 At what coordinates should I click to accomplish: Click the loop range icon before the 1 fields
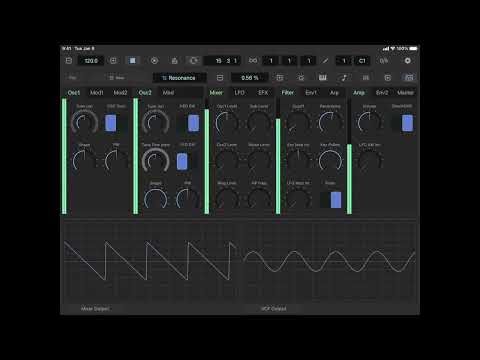pyautogui.click(x=253, y=61)
